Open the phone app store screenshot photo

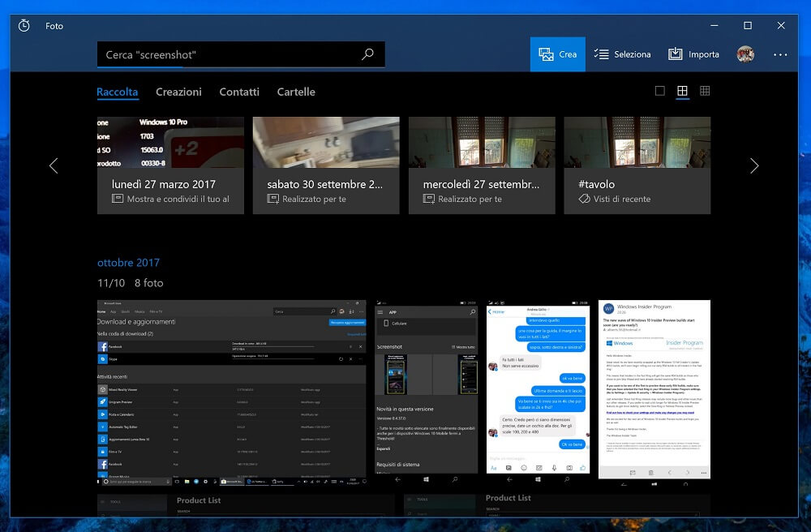click(x=427, y=393)
